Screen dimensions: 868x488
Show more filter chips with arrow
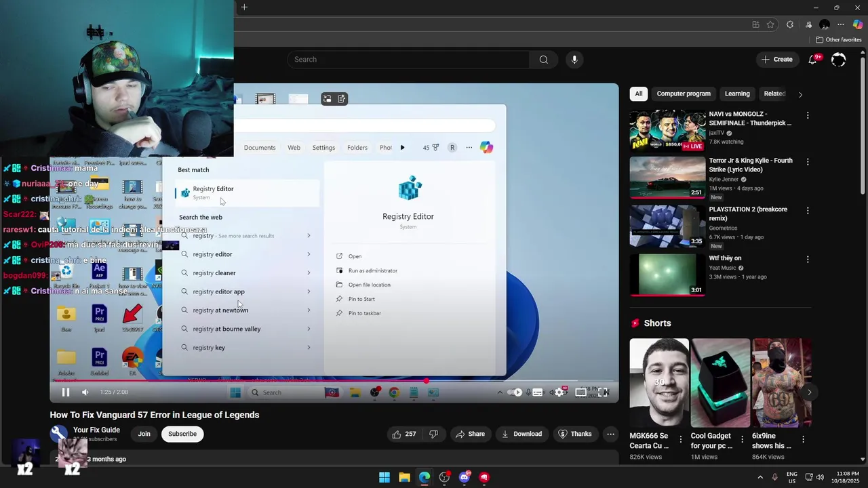[800, 94]
